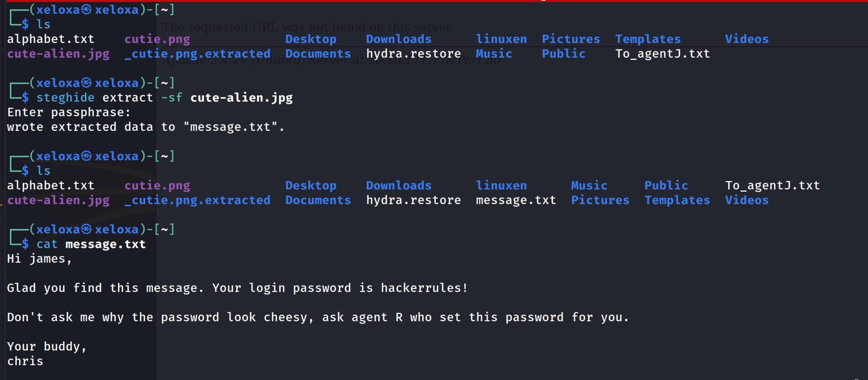Click the 'Enter passphrase:' prompt line

(69, 112)
